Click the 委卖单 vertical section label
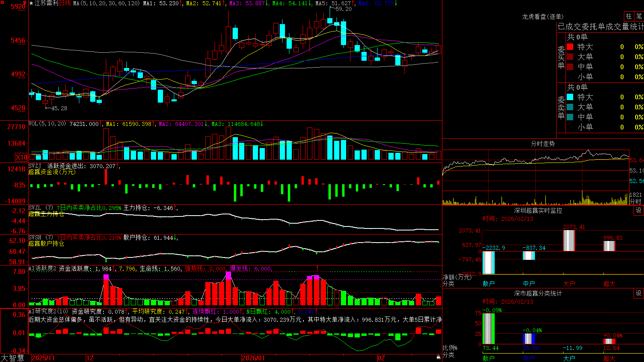 pos(561,108)
